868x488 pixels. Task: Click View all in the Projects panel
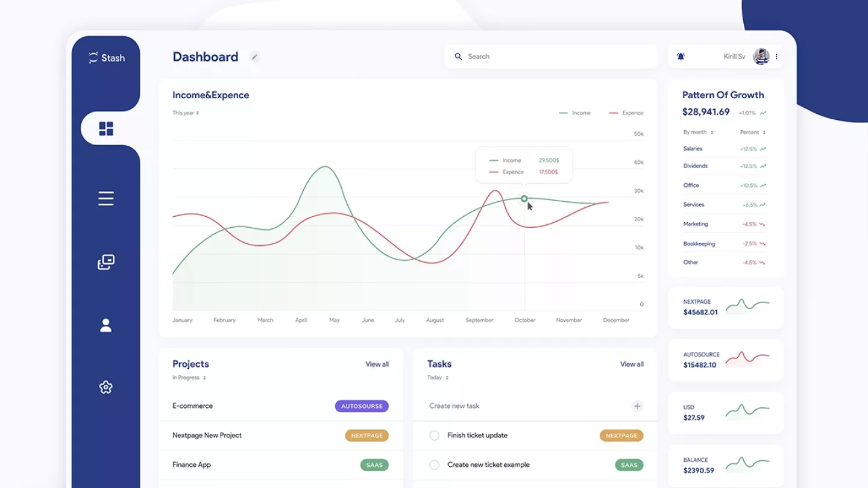[x=377, y=364]
